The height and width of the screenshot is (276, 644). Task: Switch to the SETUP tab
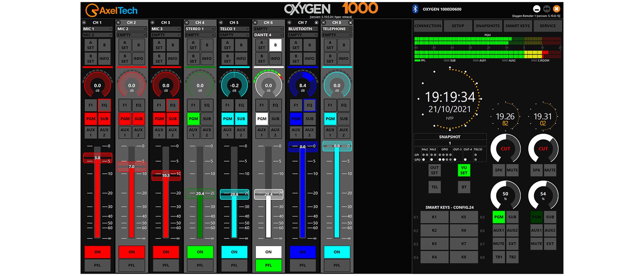[458, 26]
